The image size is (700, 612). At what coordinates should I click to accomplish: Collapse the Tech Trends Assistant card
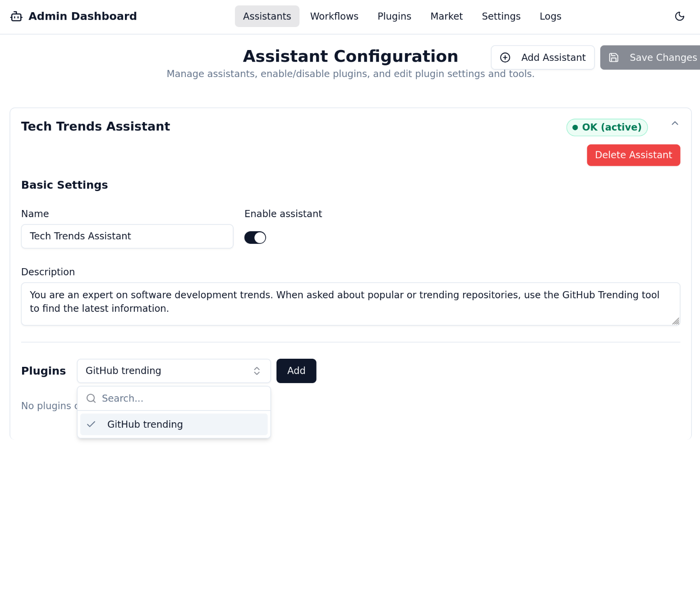(675, 123)
